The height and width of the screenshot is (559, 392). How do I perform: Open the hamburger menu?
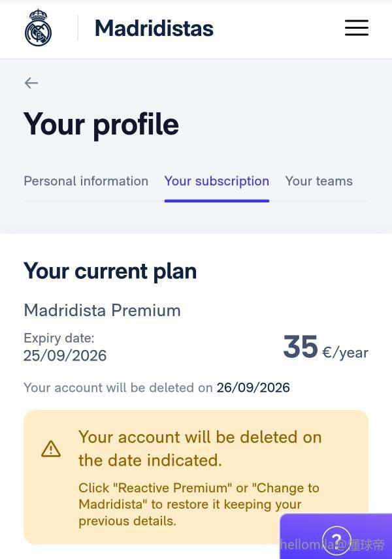tap(357, 28)
